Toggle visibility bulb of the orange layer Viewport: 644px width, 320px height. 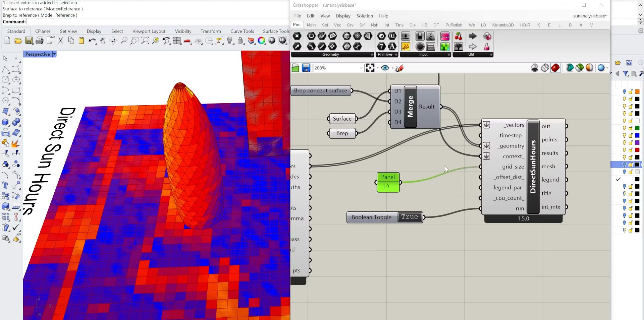point(624,92)
